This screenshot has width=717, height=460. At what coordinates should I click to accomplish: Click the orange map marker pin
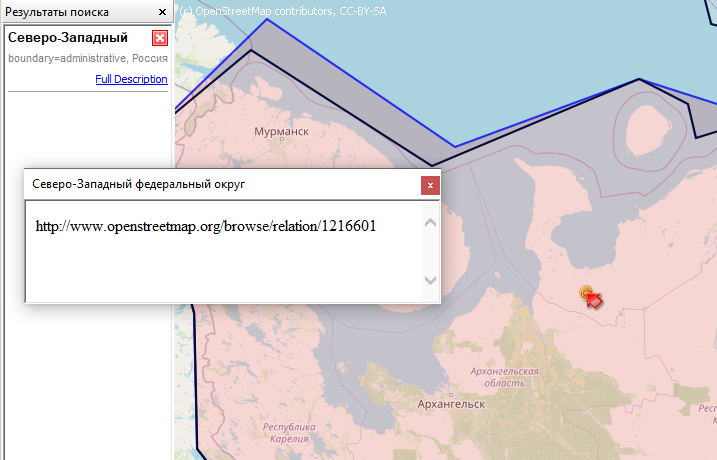coord(586,292)
